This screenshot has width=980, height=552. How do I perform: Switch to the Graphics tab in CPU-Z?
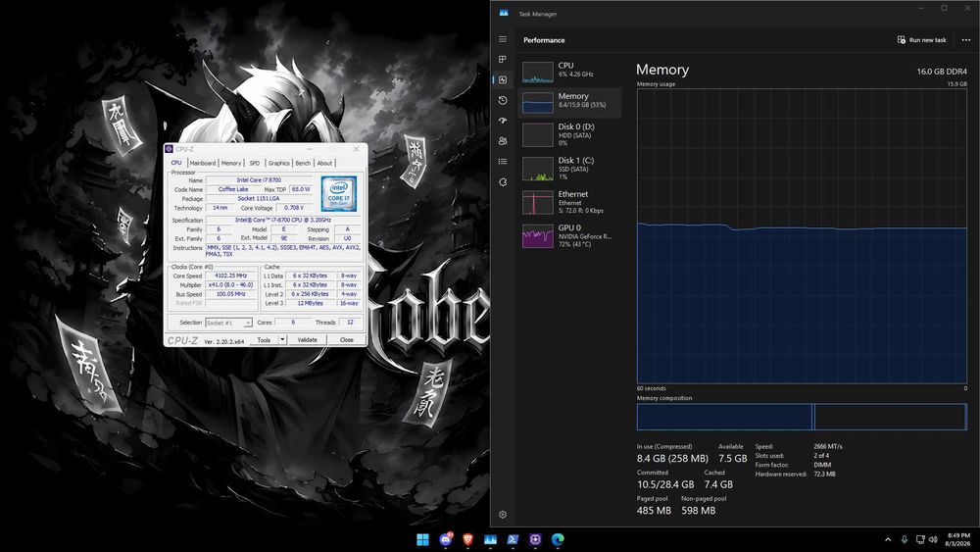tap(278, 163)
